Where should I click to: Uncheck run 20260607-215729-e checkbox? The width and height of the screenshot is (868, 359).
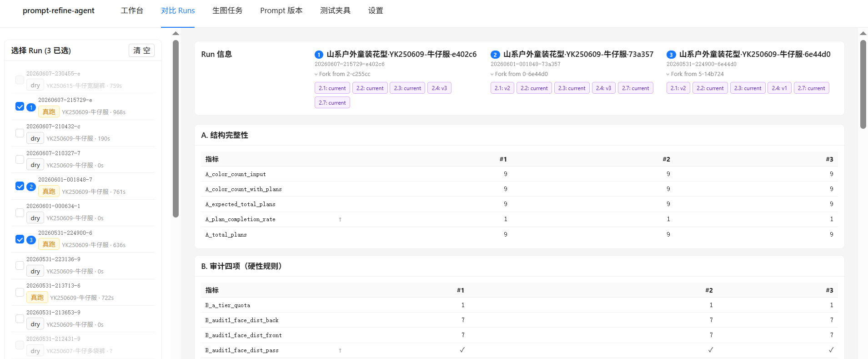tap(20, 106)
